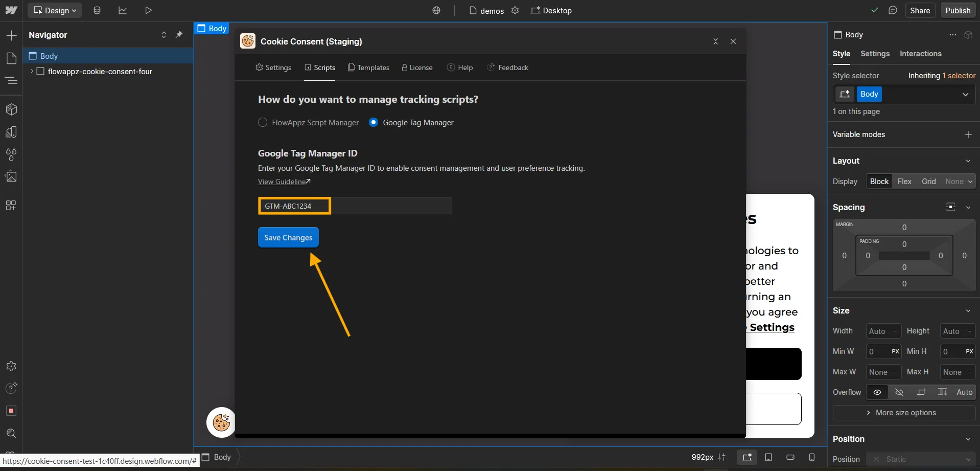Open the Scripts tab
Screen dimensions: 980x471
tap(320, 68)
